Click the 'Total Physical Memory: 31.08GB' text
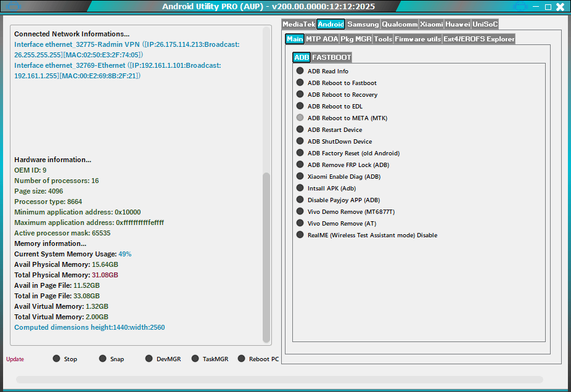 coord(66,275)
